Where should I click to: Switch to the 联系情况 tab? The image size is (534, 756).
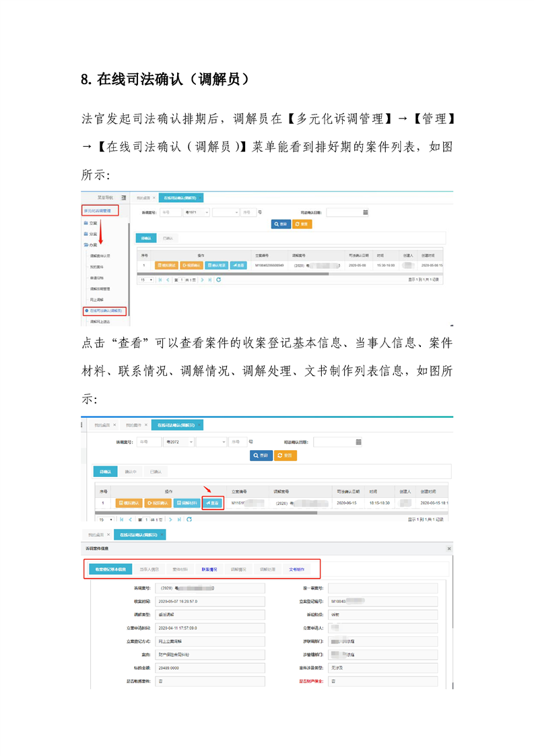coord(209,569)
